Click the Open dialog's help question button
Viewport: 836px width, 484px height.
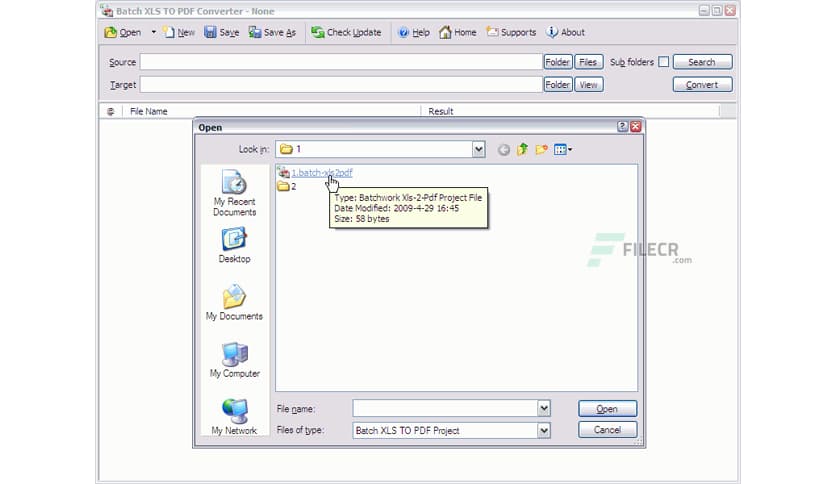pyautogui.click(x=622, y=126)
